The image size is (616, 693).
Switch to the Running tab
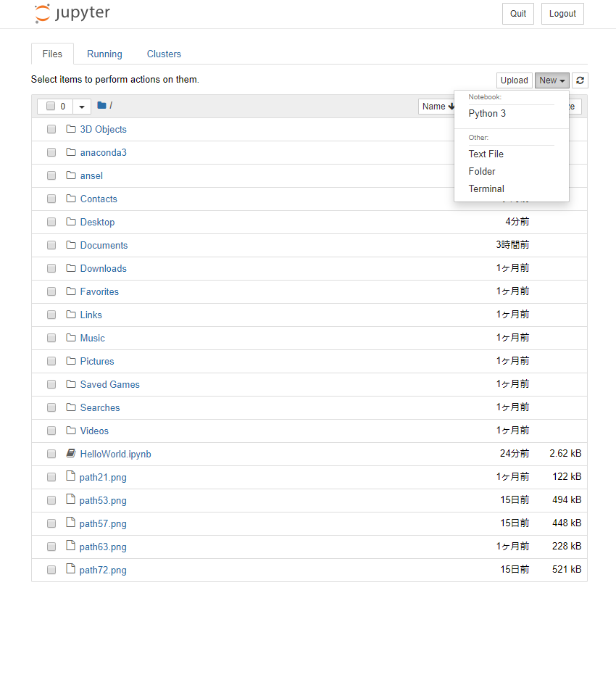click(104, 54)
